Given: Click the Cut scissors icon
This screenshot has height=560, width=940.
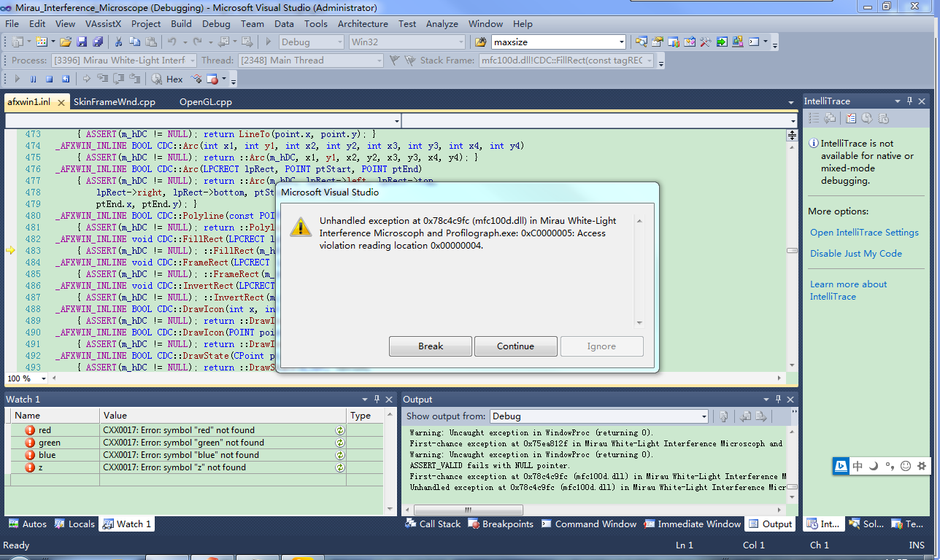Looking at the screenshot, I should tap(118, 42).
